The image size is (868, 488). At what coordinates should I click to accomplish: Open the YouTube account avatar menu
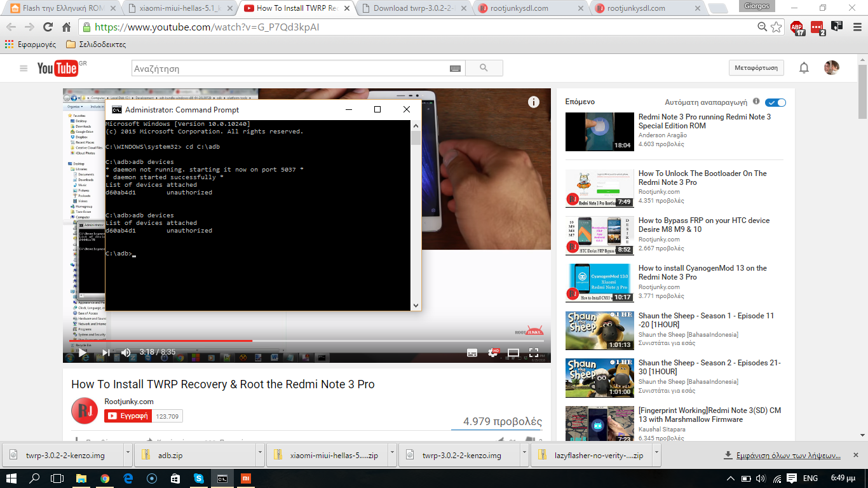point(832,68)
